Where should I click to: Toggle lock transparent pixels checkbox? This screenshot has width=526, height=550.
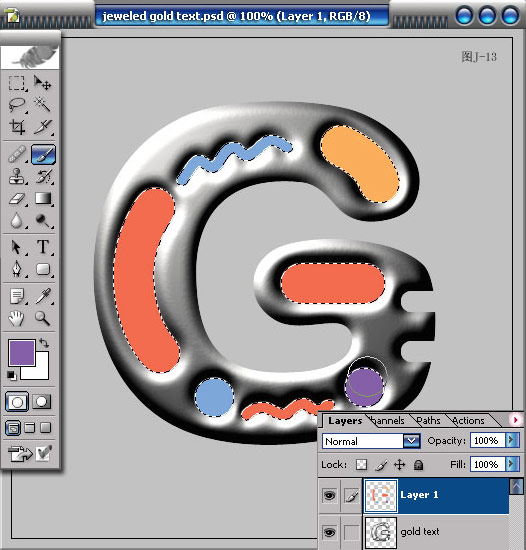tap(361, 465)
